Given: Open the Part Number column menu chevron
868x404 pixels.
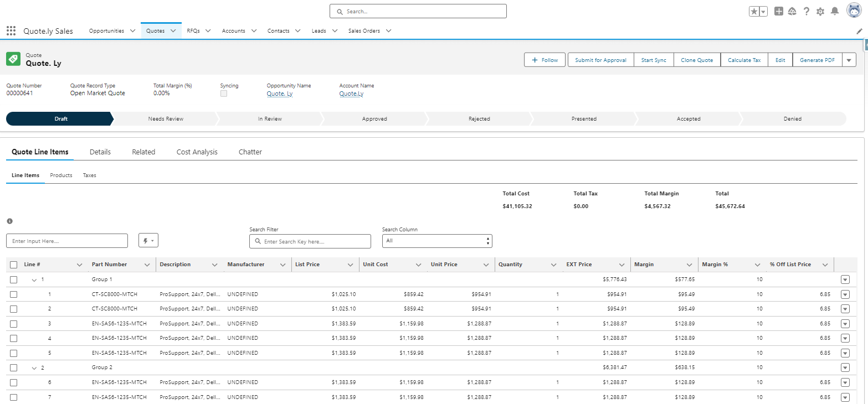Looking at the screenshot, I should (x=147, y=265).
